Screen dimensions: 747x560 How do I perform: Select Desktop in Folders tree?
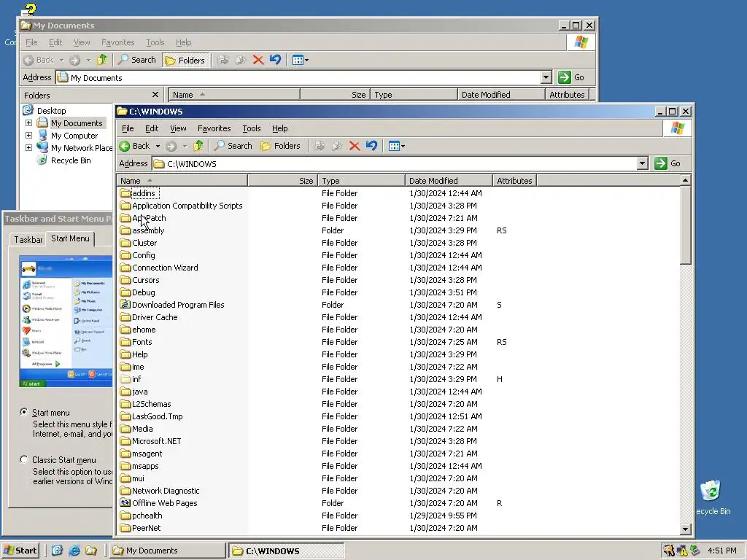click(51, 111)
